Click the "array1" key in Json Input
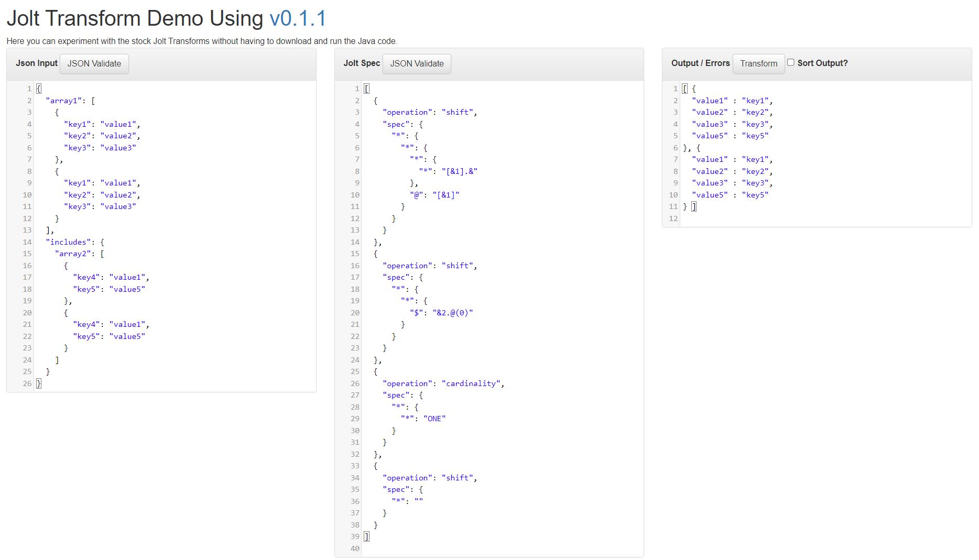This screenshot has height=560, width=979. click(x=64, y=101)
